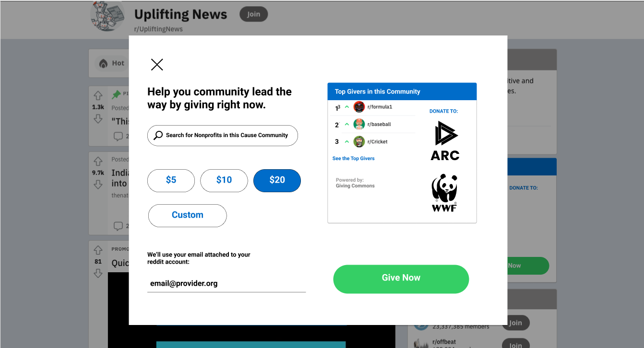Click the Give Now button
This screenshot has height=348, width=644.
pyautogui.click(x=401, y=279)
